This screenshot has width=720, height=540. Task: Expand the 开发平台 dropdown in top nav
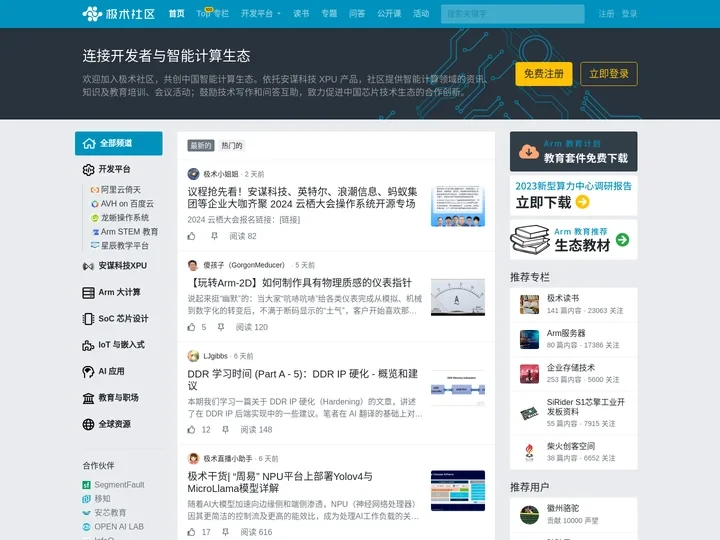coord(261,14)
